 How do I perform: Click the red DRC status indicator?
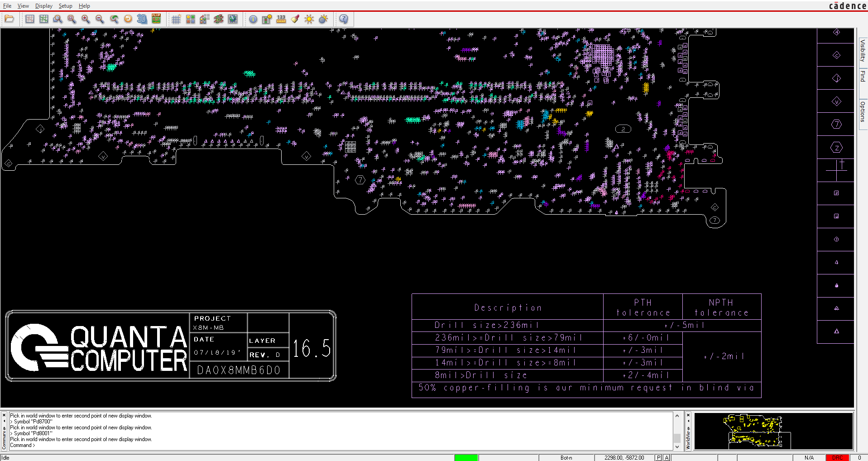(837, 457)
